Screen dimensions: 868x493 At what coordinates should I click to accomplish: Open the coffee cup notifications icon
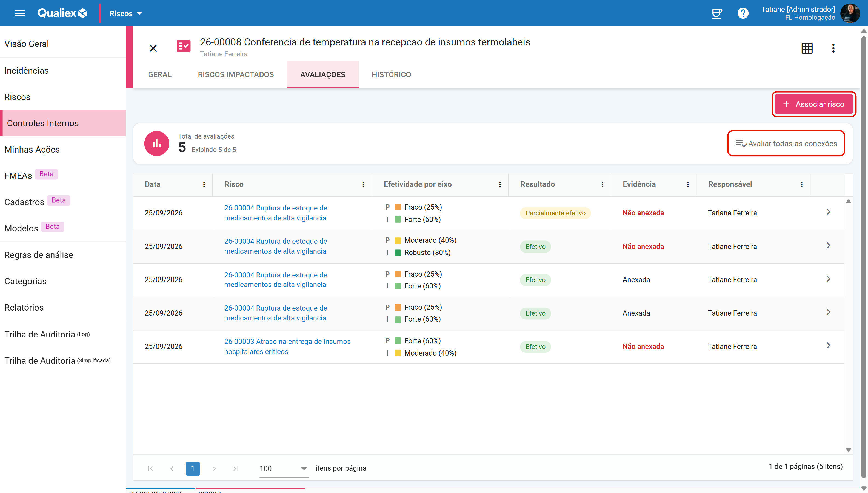click(716, 13)
